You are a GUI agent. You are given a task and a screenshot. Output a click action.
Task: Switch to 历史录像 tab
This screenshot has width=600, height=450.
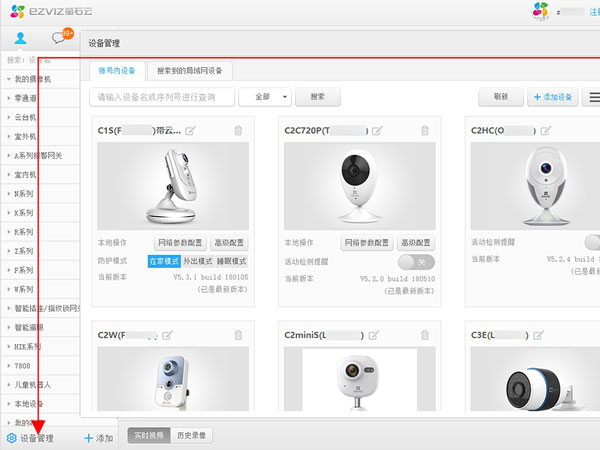pyautogui.click(x=191, y=435)
